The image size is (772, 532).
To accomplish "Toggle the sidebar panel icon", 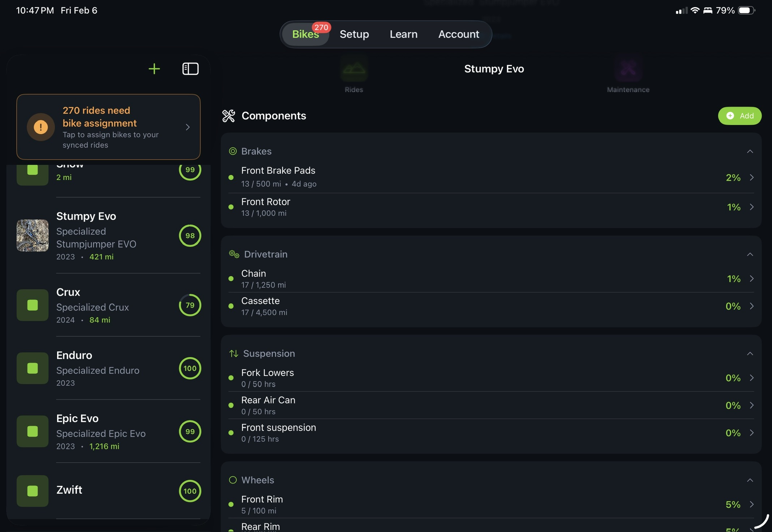I will pos(190,69).
